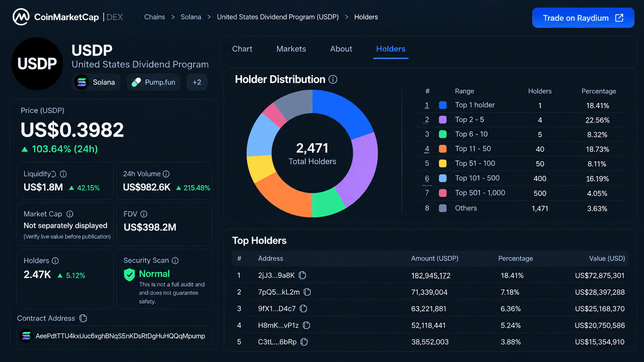Click the orange Top 11 - 50 swatch

point(443,149)
